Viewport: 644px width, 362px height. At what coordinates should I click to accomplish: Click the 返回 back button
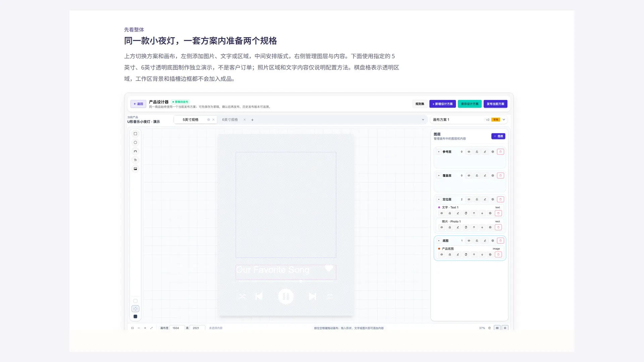point(138,104)
